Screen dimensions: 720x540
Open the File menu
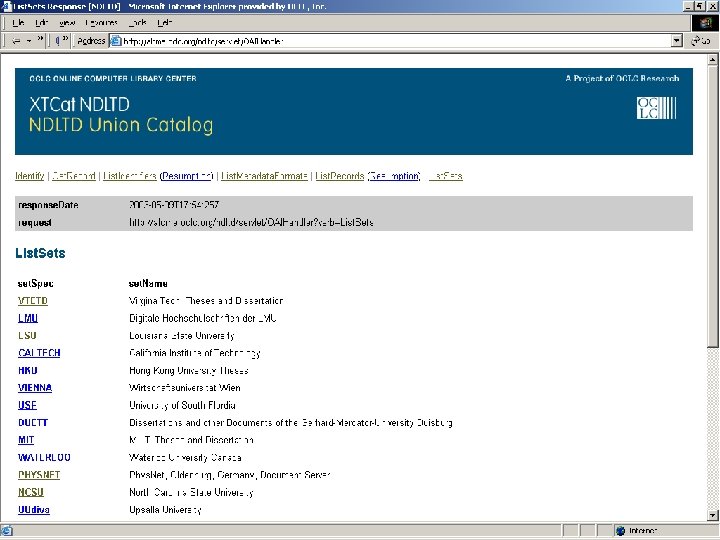18,22
